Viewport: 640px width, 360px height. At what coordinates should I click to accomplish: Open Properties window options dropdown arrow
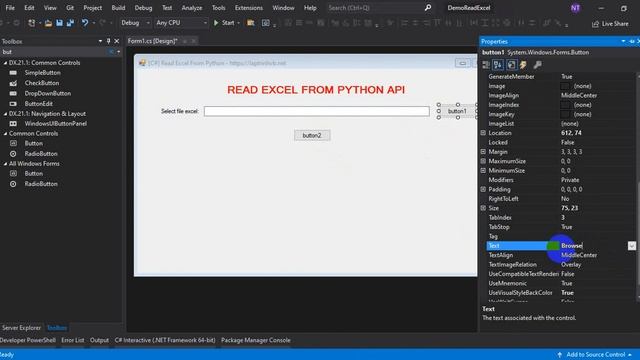pyautogui.click(x=623, y=41)
